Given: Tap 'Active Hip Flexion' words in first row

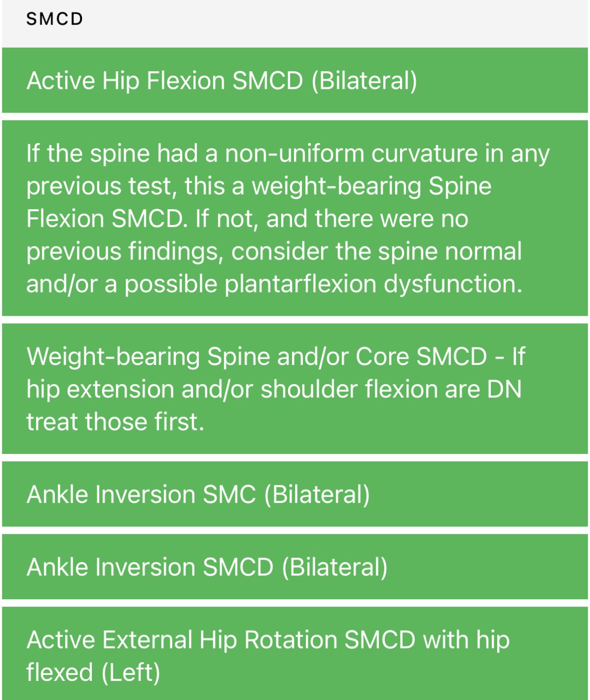Looking at the screenshot, I should 126,81.
